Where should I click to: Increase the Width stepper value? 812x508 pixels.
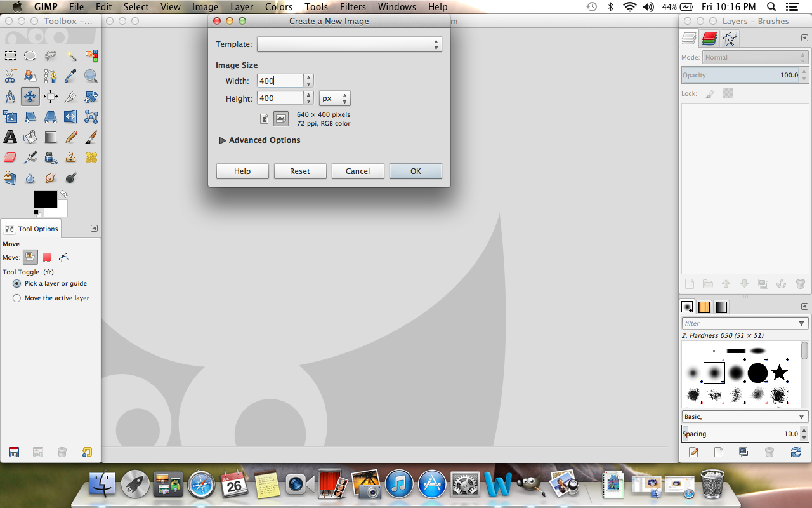click(x=309, y=77)
